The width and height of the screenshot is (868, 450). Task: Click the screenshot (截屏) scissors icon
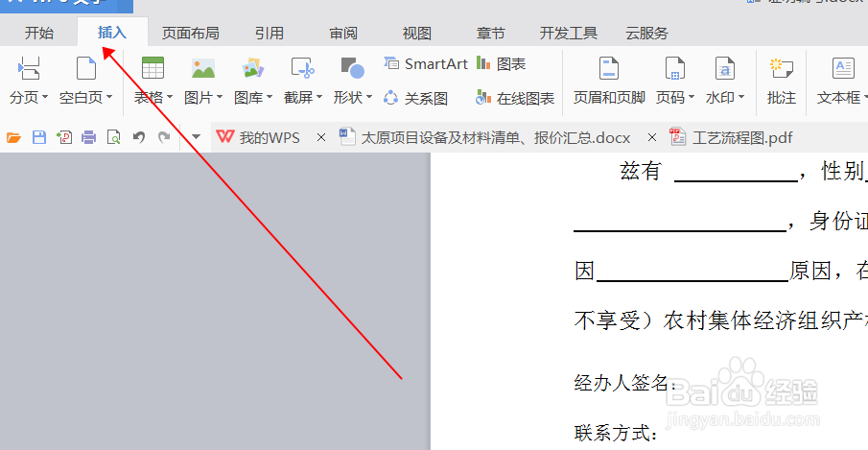point(303,68)
